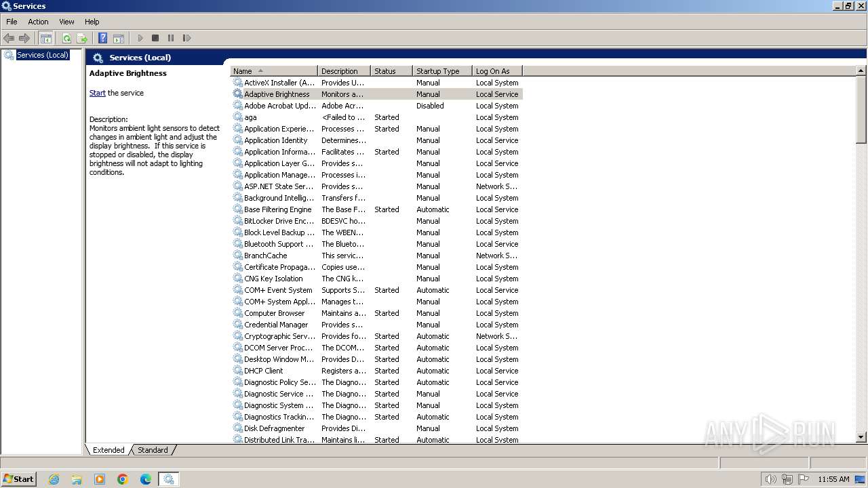Open the Help menu
Viewport: 868px width, 488px height.
(x=92, y=22)
